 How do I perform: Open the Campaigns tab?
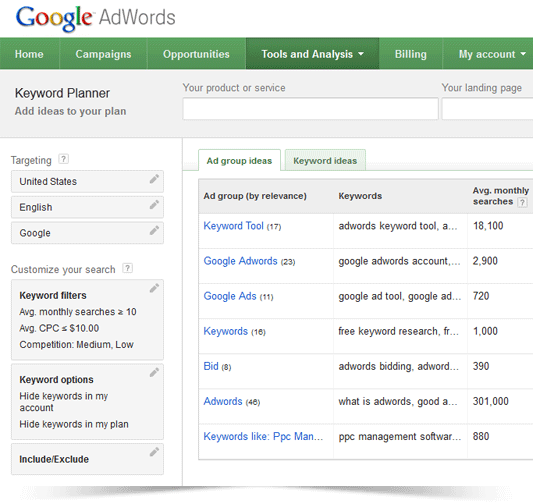click(x=103, y=54)
